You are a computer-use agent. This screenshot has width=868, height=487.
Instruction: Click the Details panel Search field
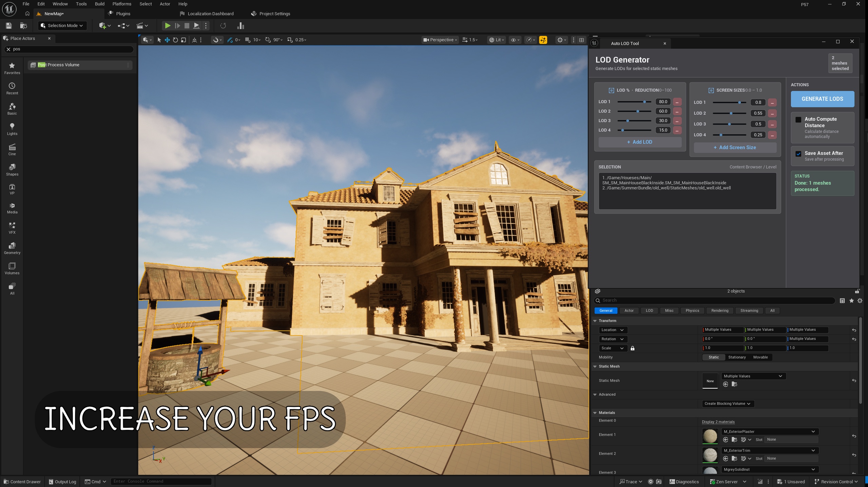tap(714, 300)
